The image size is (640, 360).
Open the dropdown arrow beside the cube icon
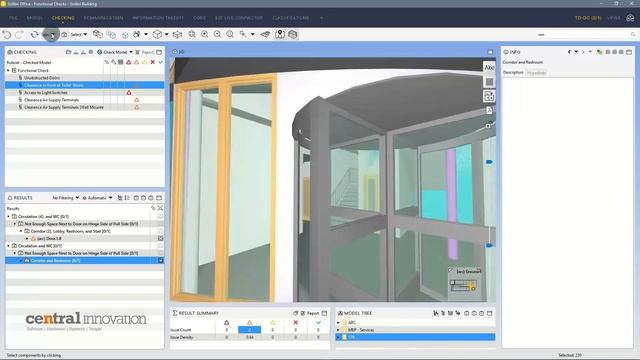tap(167, 35)
